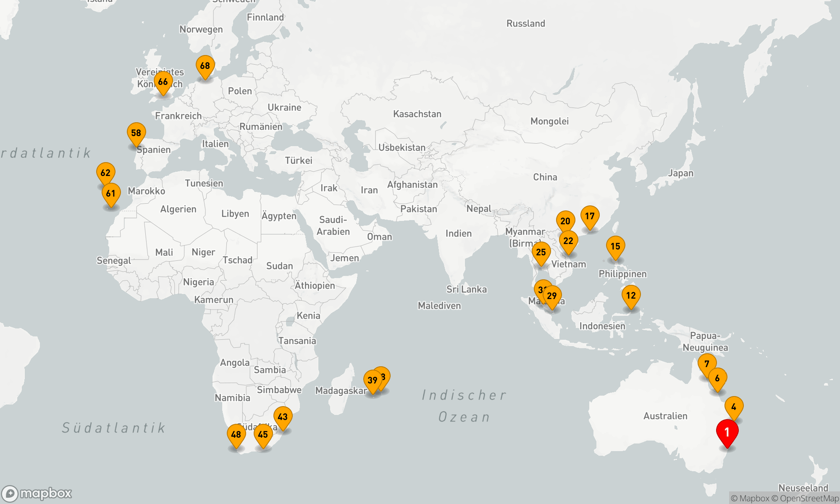Open marker 25 near Myanmar
Viewport: 840px width, 504px height.
[541, 252]
